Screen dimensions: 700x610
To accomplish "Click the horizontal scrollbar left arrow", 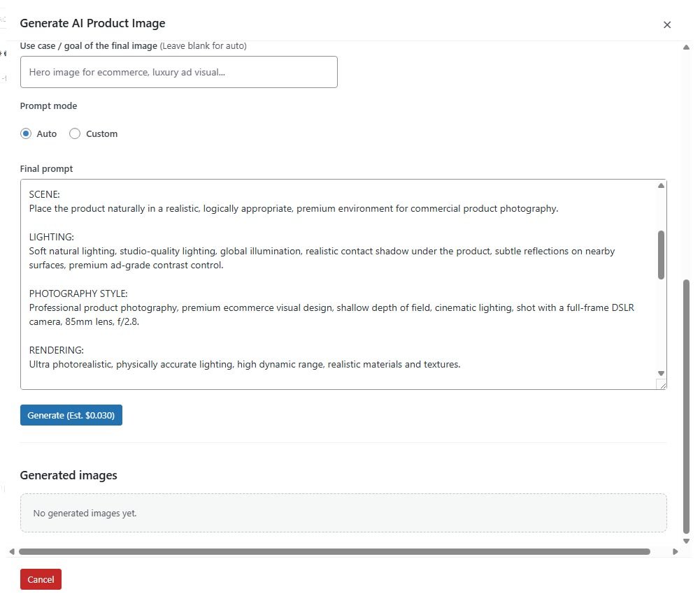I will point(12,551).
